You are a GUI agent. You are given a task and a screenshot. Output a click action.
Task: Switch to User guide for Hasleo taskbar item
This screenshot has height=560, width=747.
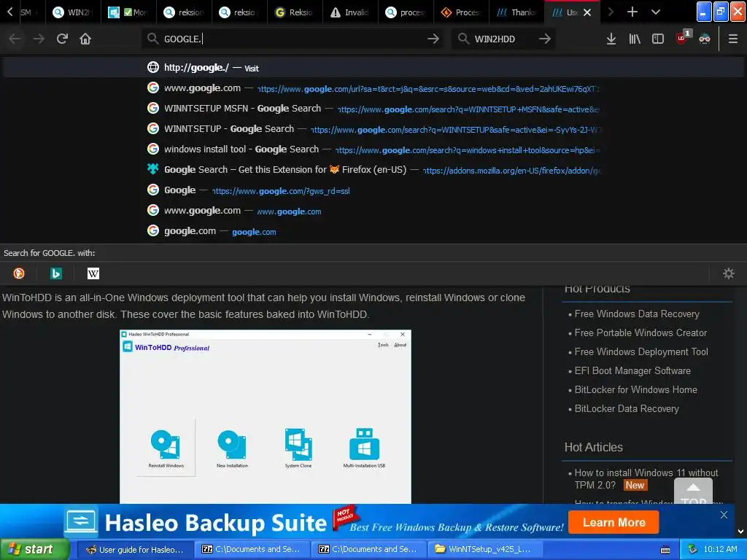coord(134,550)
